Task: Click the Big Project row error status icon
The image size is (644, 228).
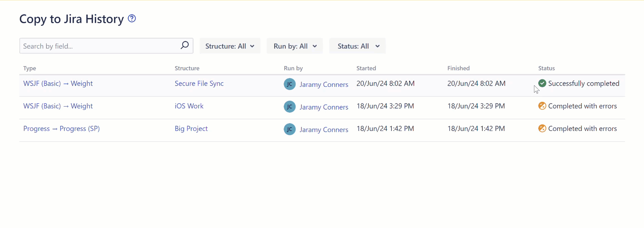Action: coord(542,129)
